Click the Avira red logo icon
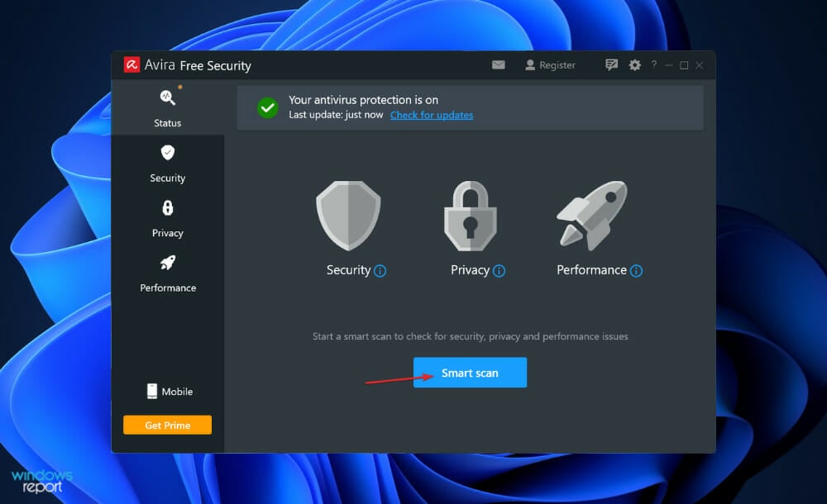The image size is (827, 504). point(131,64)
